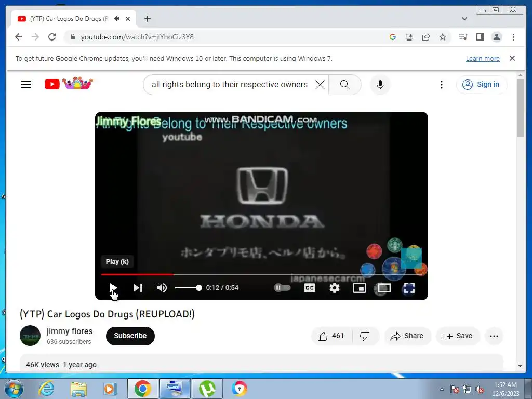This screenshot has width=532, height=399.
Task: Open more actions menu beside Save
Action: coord(494,336)
